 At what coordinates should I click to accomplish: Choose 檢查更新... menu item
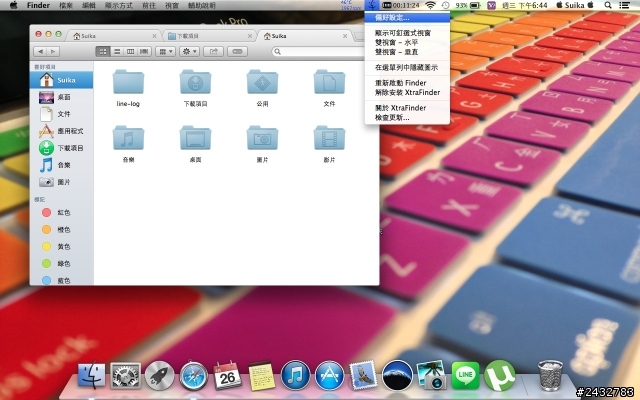click(407, 117)
